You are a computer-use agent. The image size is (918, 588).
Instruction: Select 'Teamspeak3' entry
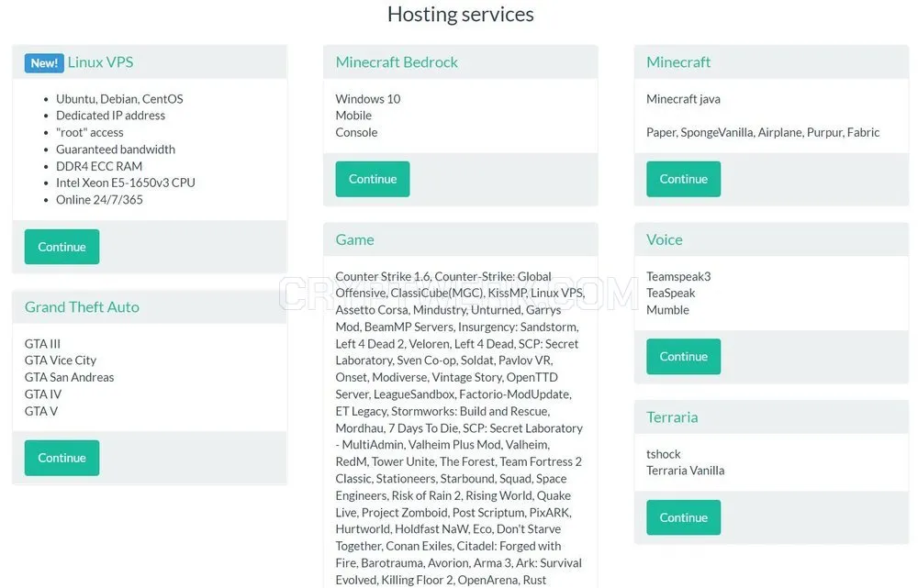[x=678, y=276]
